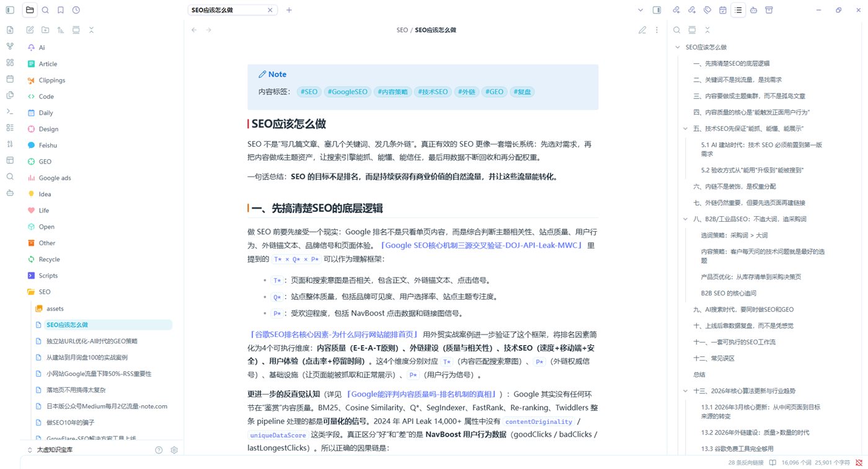This screenshot has width=868, height=469.
Task: Open the settings gear
Action: (x=174, y=450)
